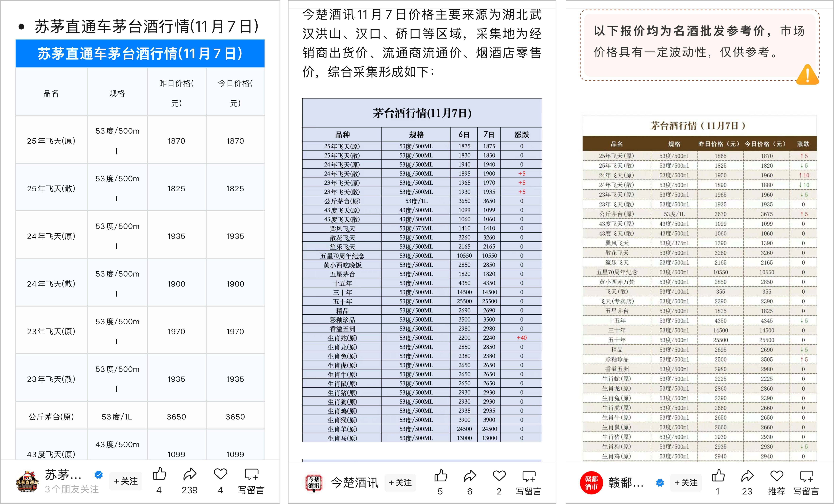Tap share arrow showing 239

190,474
